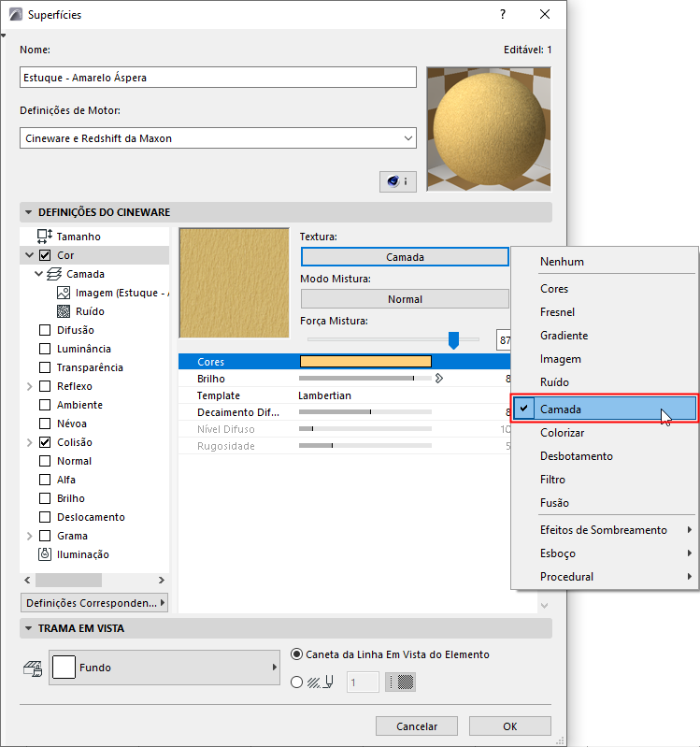Click the Brilho slider bar
The height and width of the screenshot is (747, 700).
click(x=365, y=379)
